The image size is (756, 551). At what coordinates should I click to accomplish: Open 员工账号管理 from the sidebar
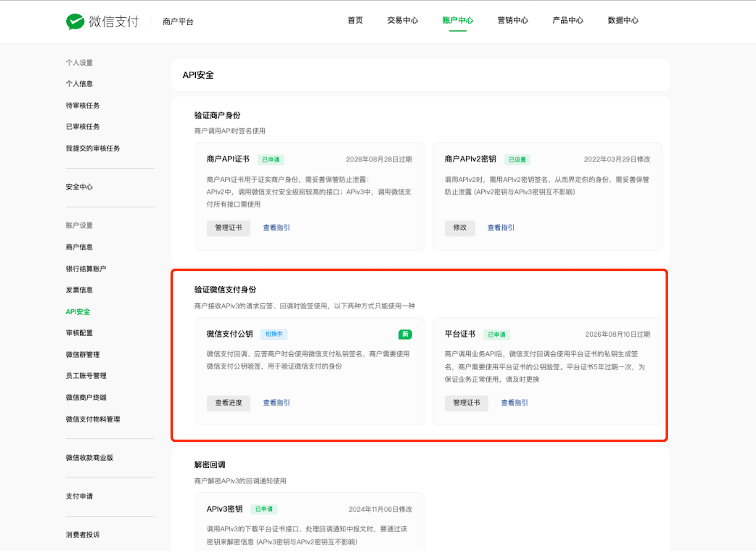pos(86,376)
